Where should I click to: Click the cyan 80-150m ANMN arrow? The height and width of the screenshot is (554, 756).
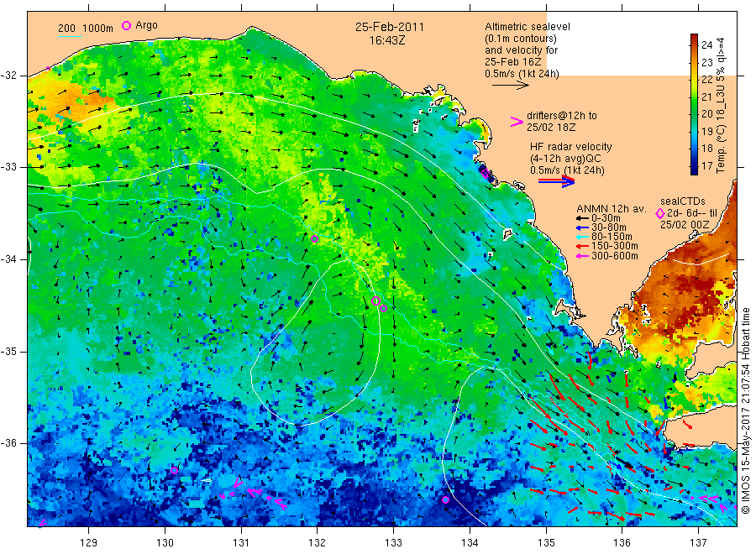coord(582,237)
